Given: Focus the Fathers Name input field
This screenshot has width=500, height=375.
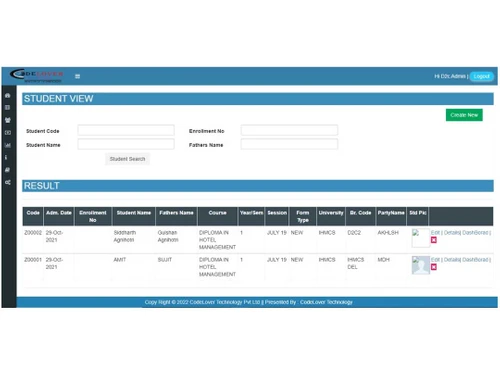Looking at the screenshot, I should point(289,144).
